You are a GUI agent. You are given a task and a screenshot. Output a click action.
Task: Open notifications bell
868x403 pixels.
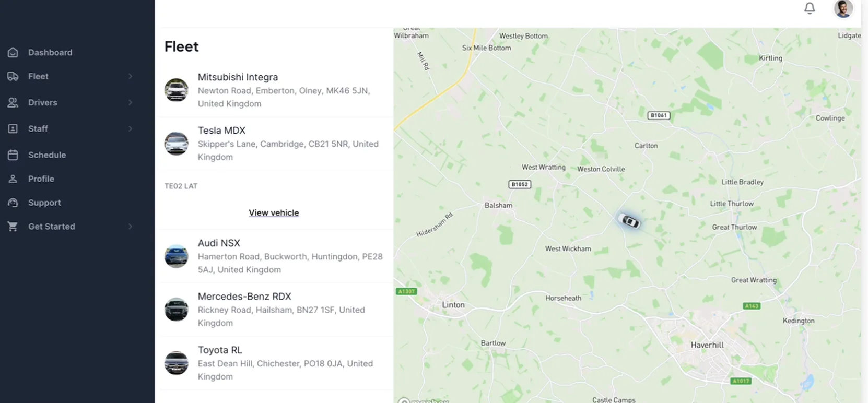tap(809, 8)
